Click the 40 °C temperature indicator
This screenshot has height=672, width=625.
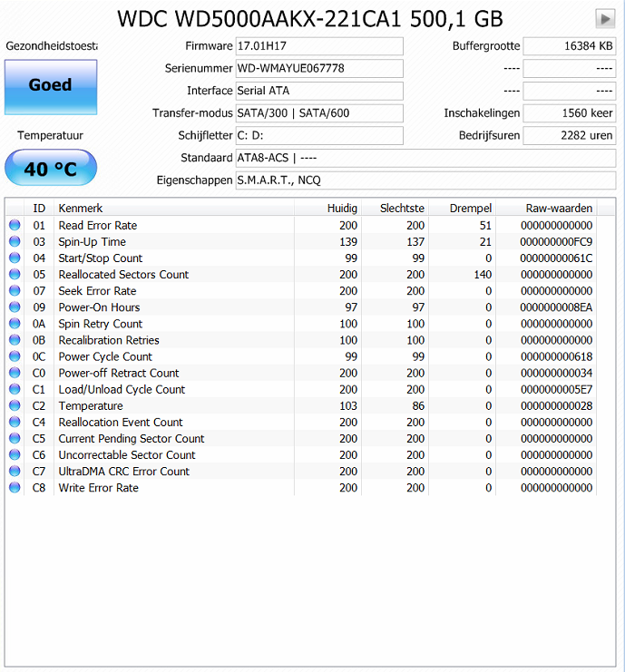coord(51,168)
